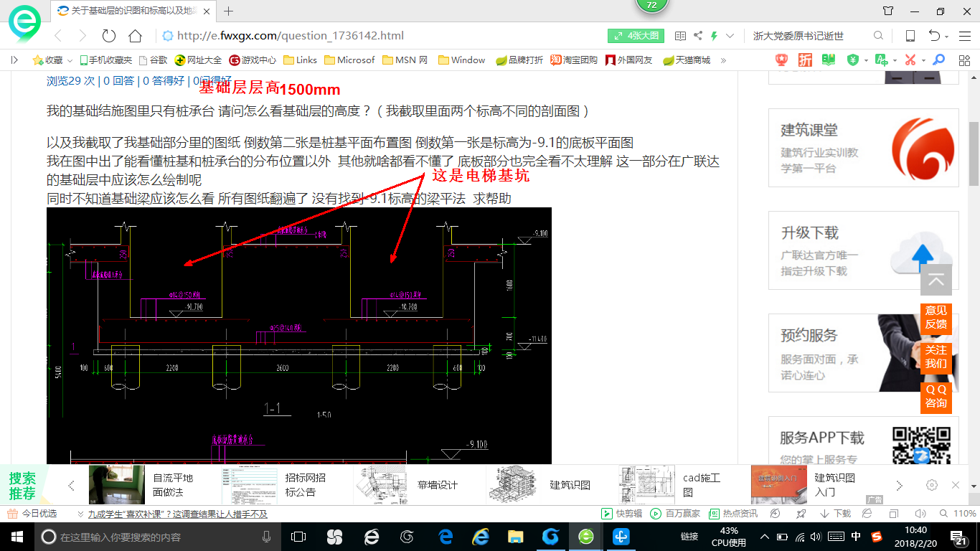Click the mobile device icon in toolbar
This screenshot has height=551, width=980.
910,36
